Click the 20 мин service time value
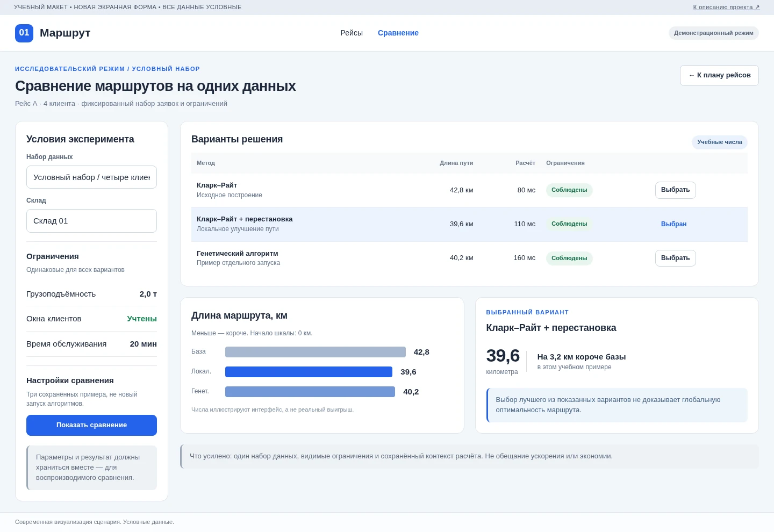The height and width of the screenshot is (532, 774). pyautogui.click(x=144, y=344)
